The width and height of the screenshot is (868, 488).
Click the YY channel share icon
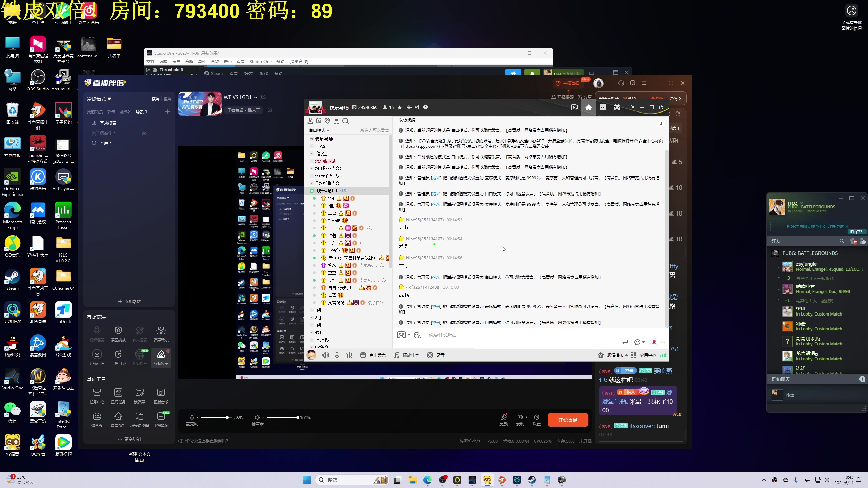point(417,107)
